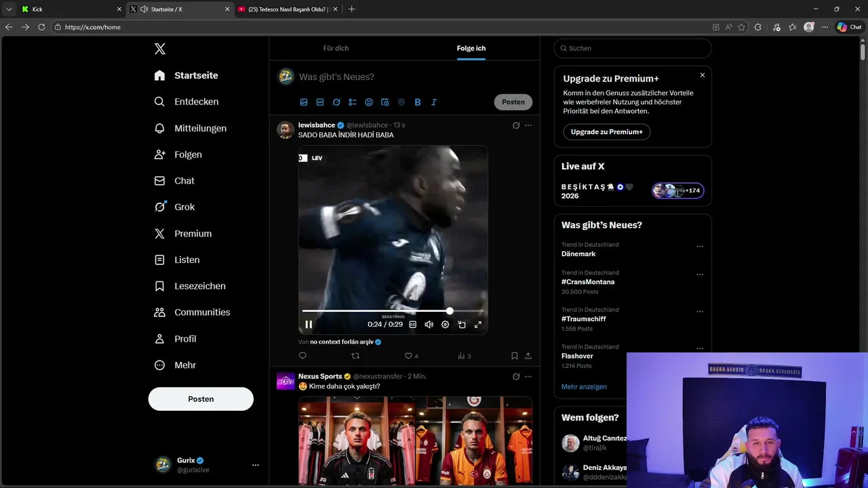The height and width of the screenshot is (488, 868).
Task: Go to Startseite in the sidebar
Action: pyautogui.click(x=186, y=75)
